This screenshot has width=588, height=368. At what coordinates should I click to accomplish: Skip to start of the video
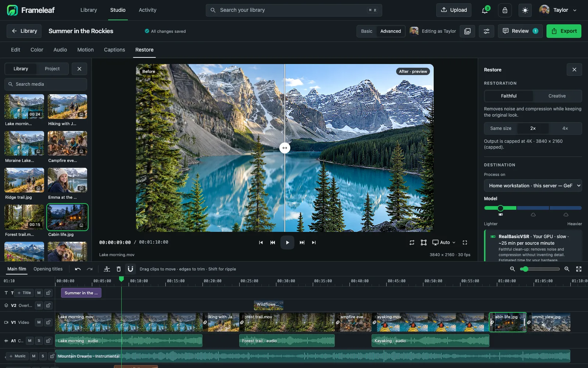[261, 243]
